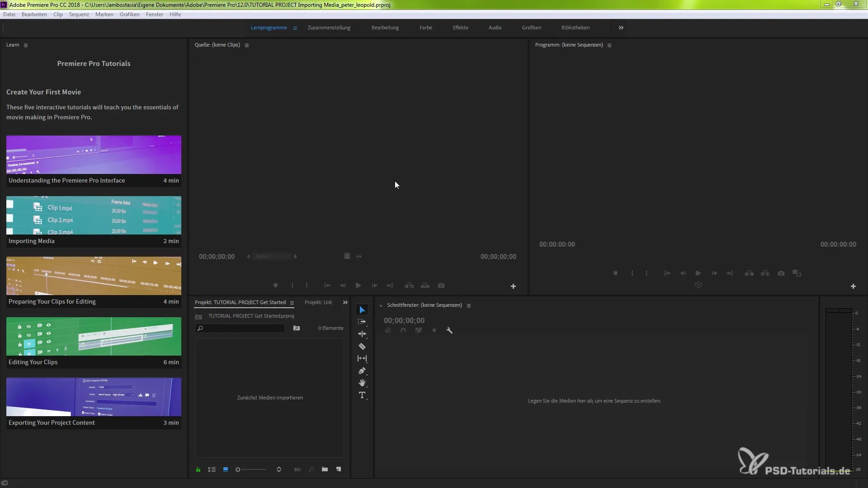Click Automate to Sequence icon in Project panel
This screenshot has height=488, width=868.
(x=297, y=469)
